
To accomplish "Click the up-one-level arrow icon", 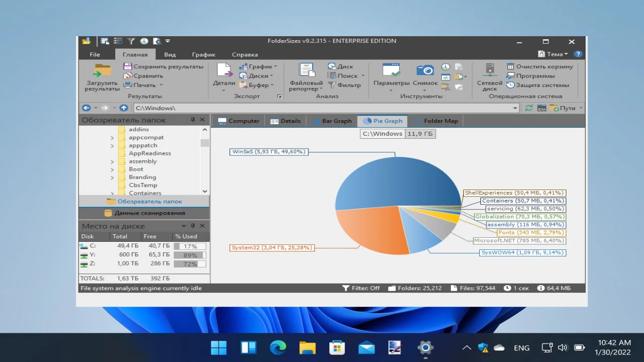I will click(x=123, y=108).
